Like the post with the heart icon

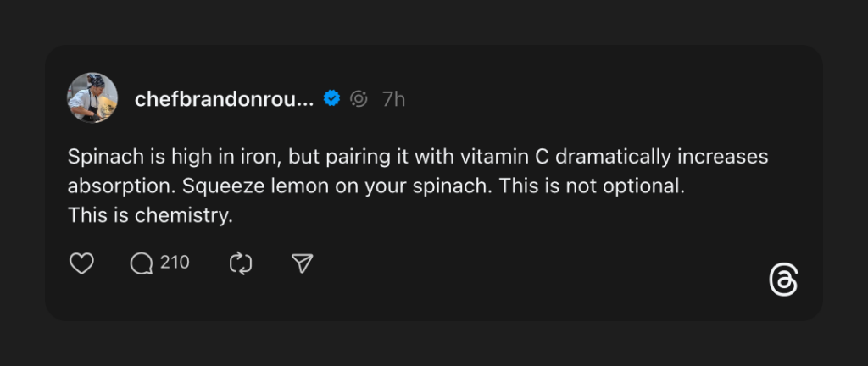81,264
